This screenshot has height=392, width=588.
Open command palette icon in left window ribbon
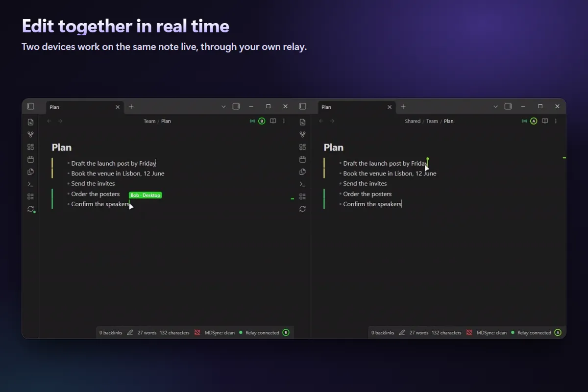(30, 184)
